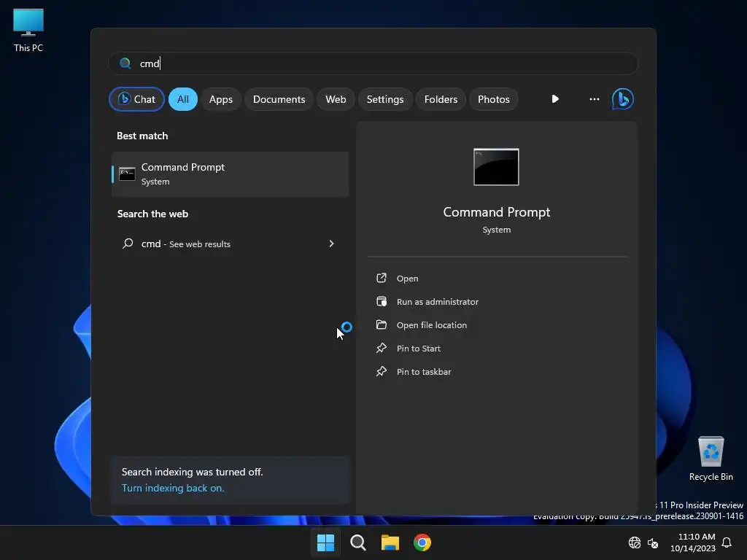Open the Bing Chat filter pill
The image size is (747, 560).
(136, 99)
